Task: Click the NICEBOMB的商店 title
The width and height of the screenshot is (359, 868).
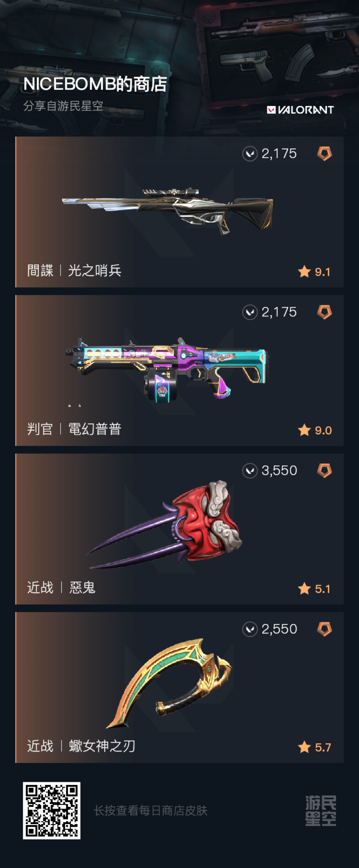Action: (95, 84)
